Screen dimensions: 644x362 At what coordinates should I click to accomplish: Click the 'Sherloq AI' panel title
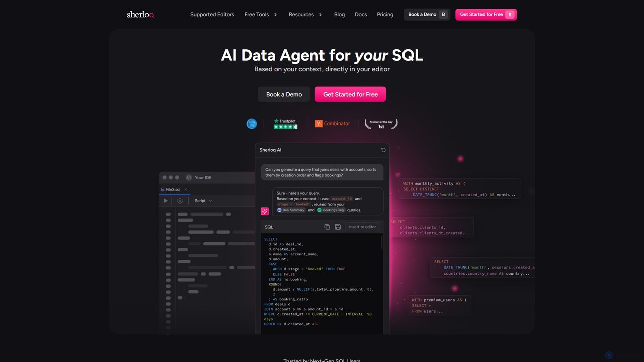tap(270, 150)
